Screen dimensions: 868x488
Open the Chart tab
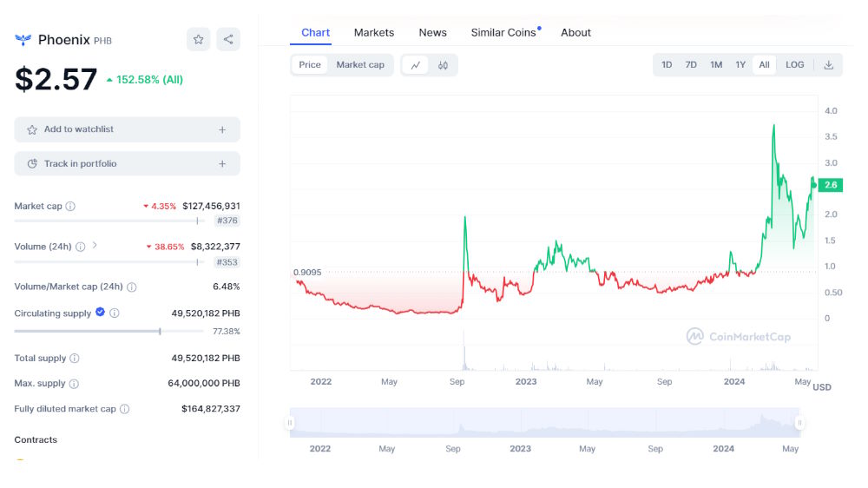[x=316, y=33]
